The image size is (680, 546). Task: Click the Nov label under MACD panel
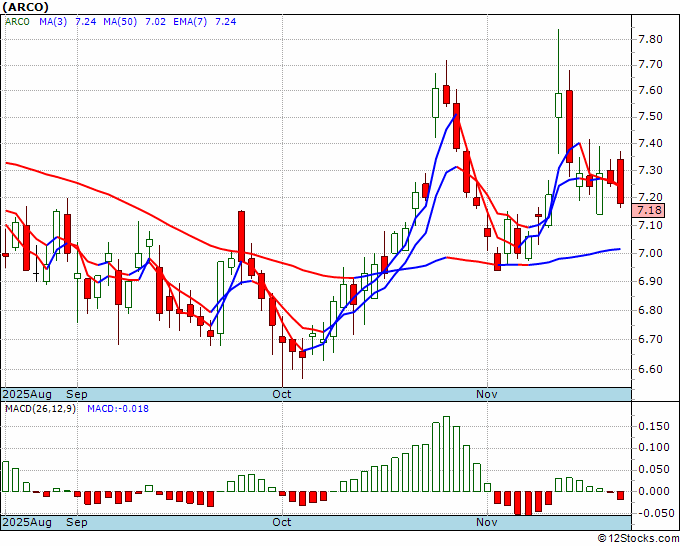pos(487,522)
